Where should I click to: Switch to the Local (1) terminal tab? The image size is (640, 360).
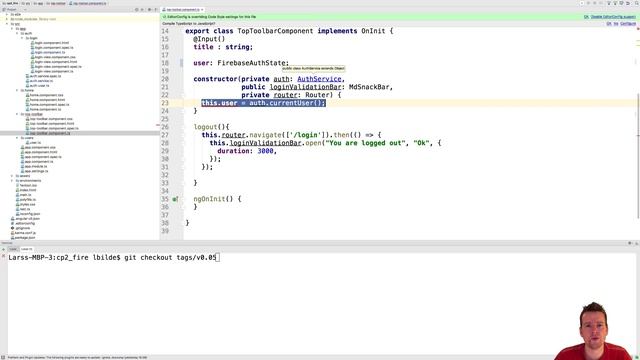(27, 249)
